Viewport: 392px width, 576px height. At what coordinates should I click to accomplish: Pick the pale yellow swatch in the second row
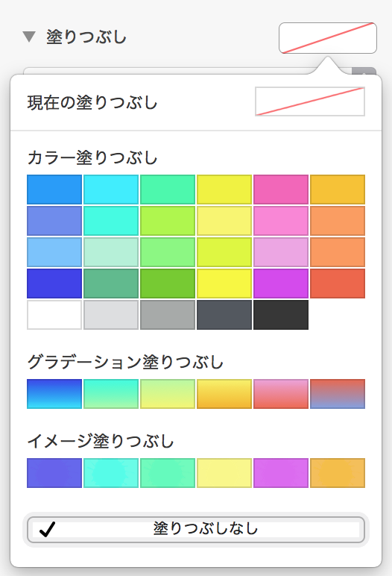pyautogui.click(x=224, y=221)
